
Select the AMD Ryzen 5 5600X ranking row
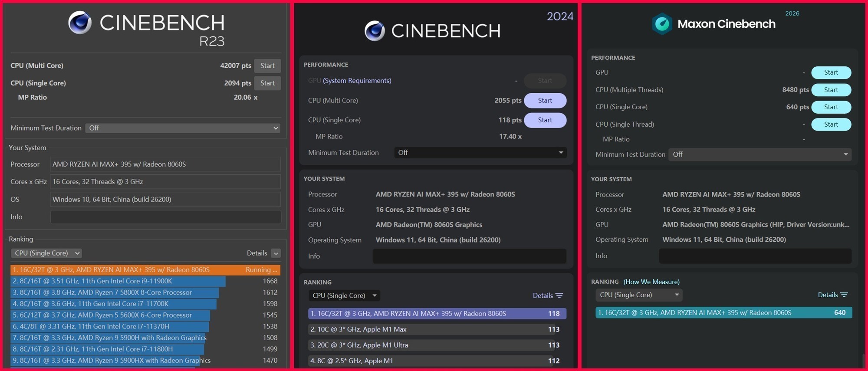point(145,315)
